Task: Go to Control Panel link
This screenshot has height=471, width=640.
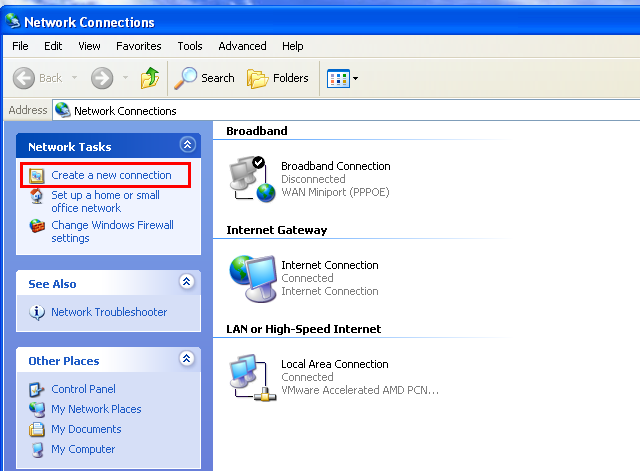Action: (83, 389)
